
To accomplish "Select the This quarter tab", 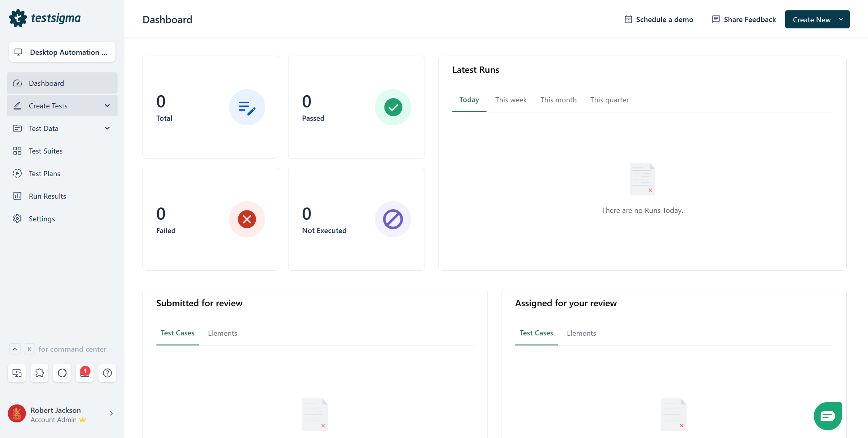I will point(609,100).
